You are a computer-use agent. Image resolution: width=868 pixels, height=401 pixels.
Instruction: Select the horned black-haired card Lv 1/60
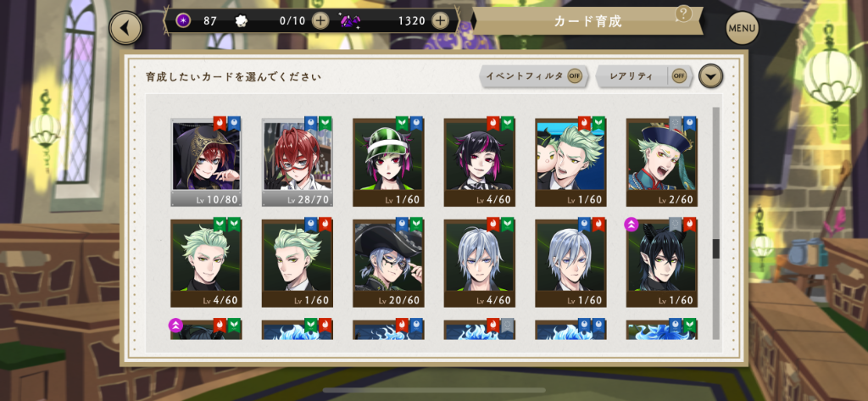coord(661,263)
